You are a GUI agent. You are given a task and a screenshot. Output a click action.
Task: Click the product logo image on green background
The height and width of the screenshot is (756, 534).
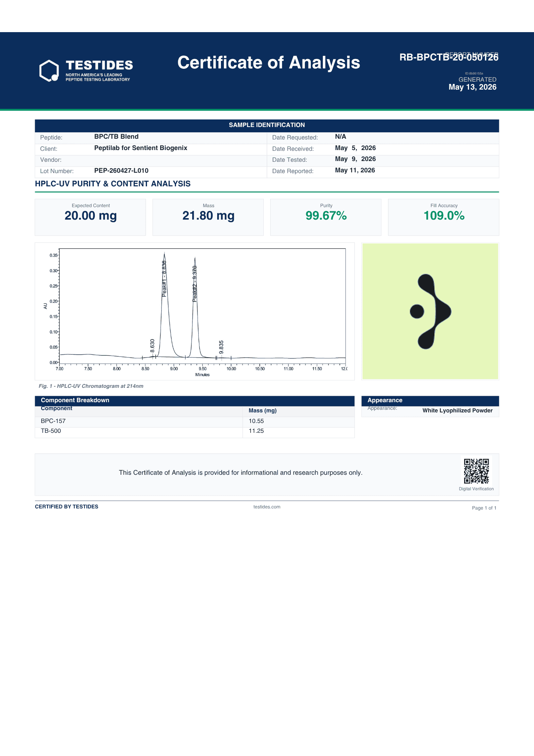pos(430,311)
